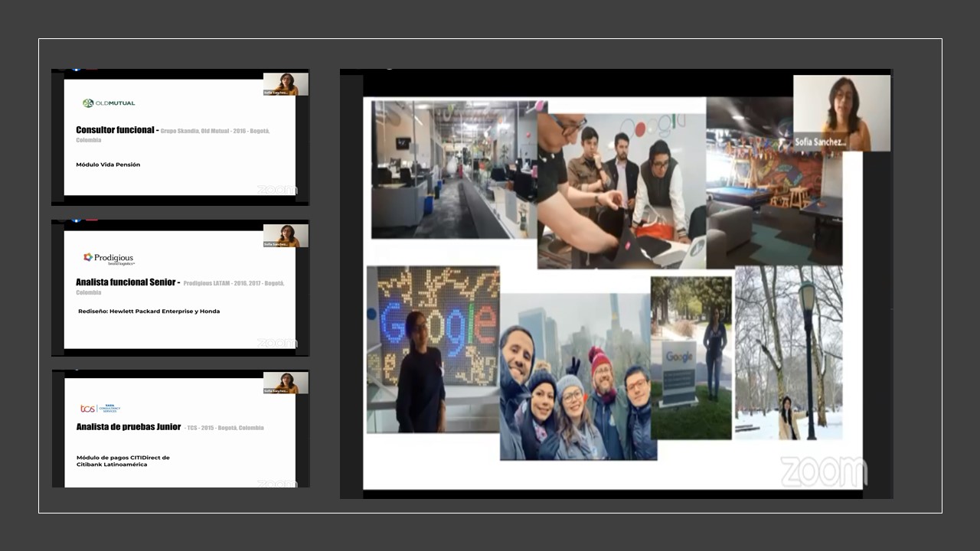Click the TCS Tata Consultancy logo
The image size is (980, 551).
[100, 409]
